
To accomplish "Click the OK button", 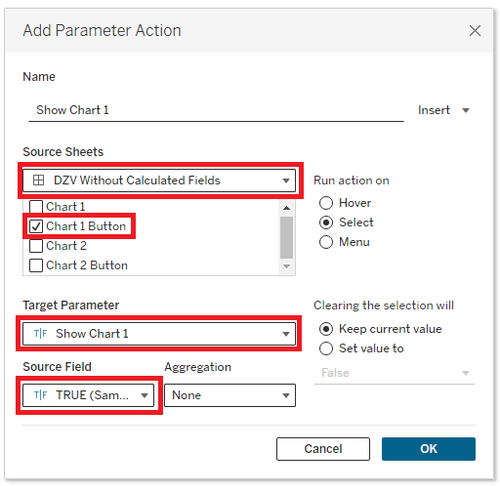I will (428, 449).
